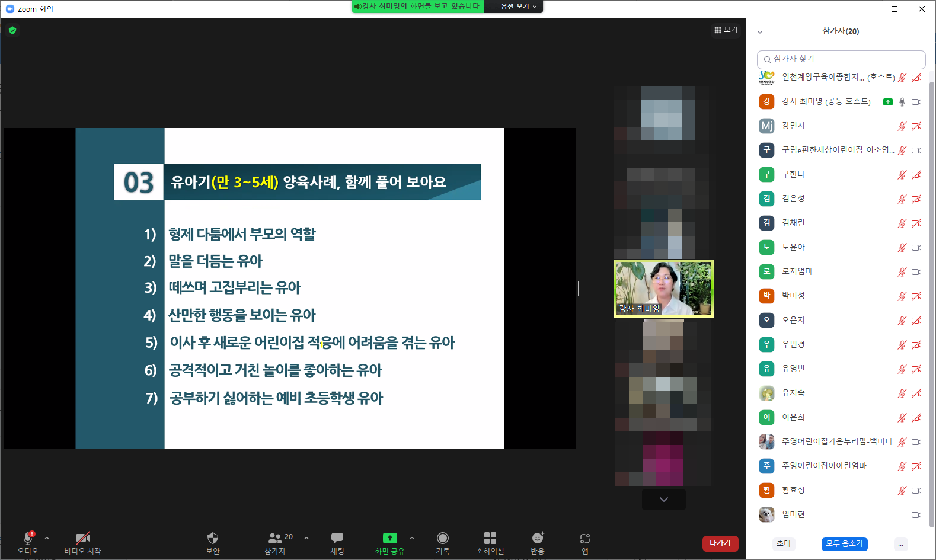Open the 채팅 (Chat) panel
The height and width of the screenshot is (560, 936).
click(x=337, y=539)
